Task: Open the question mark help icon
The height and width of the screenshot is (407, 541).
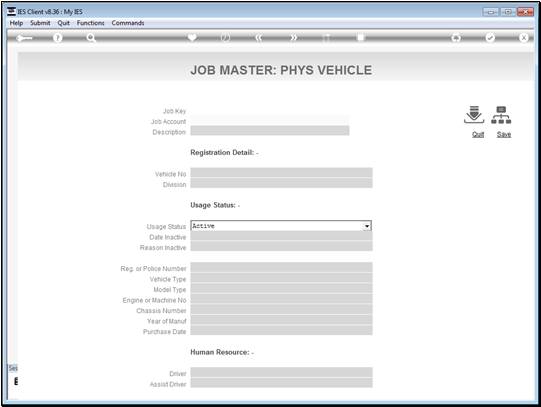Action: 58,38
